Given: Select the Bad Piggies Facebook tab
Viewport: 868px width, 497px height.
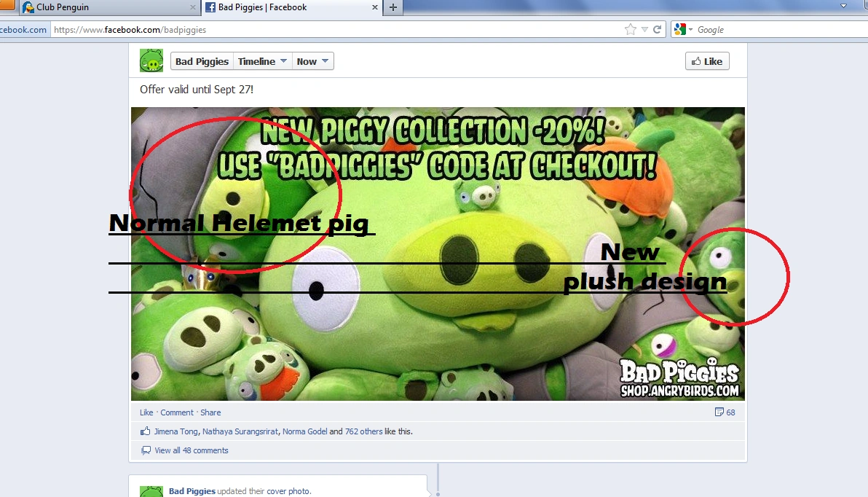Looking at the screenshot, I should 284,7.
